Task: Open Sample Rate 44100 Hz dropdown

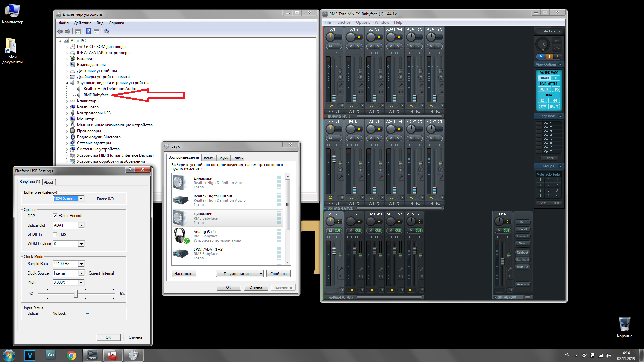Action: click(x=81, y=264)
